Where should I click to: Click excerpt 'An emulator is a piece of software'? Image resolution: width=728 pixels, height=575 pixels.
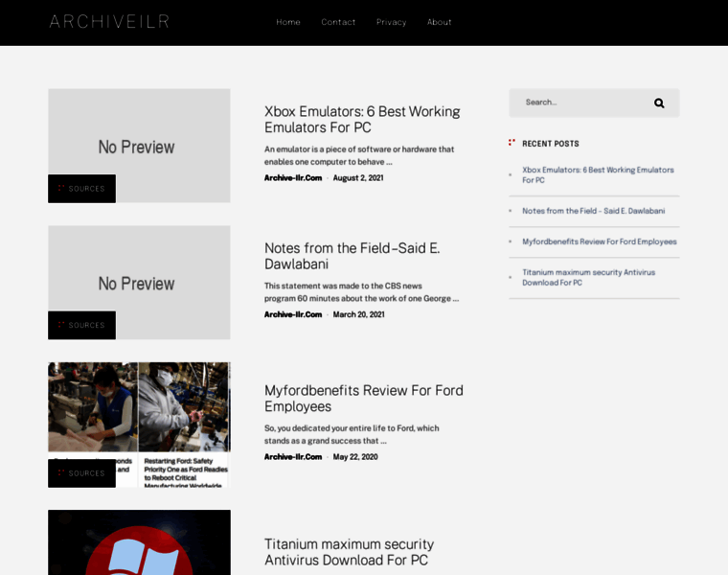tap(359, 155)
